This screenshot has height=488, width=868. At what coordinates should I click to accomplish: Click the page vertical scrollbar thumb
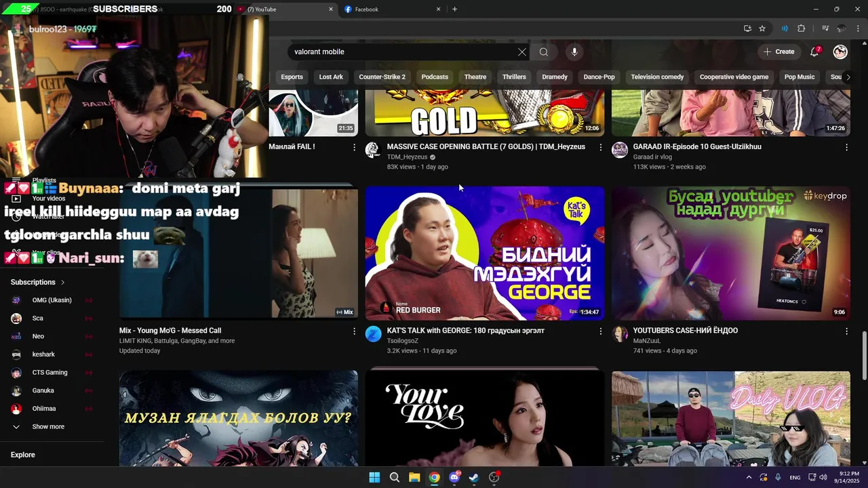click(x=864, y=356)
